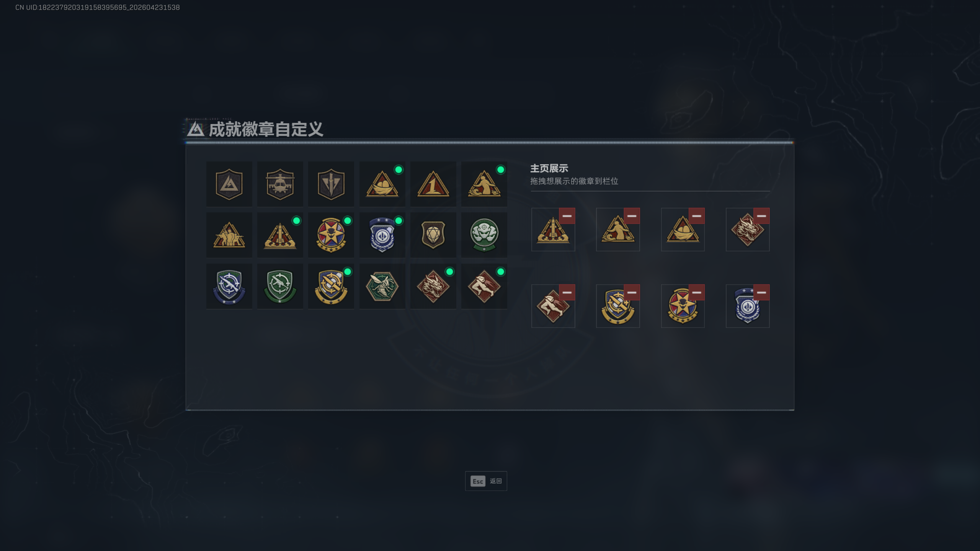Select the red triangle number 1 badge
The width and height of the screenshot is (980, 551).
click(x=433, y=184)
